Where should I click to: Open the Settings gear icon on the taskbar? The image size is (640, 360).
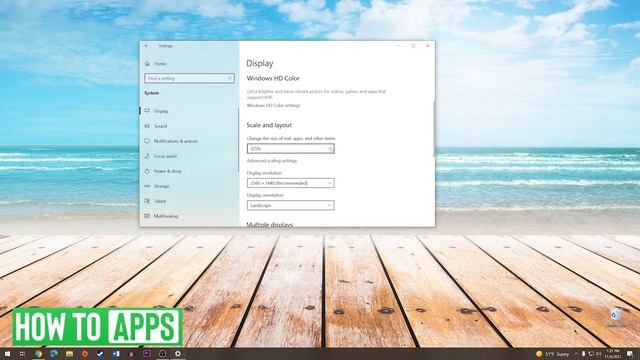178,354
